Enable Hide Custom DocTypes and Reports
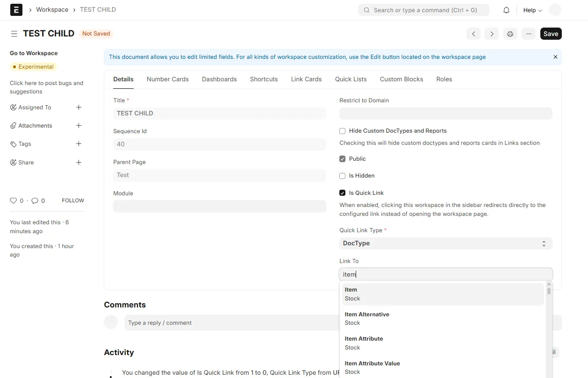 (x=343, y=131)
